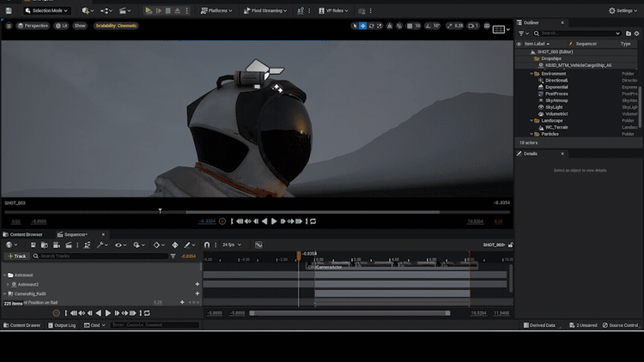Toggle looping in Sequencer bottom transport
Viewport: 644px width, 362px height.
click(147, 313)
